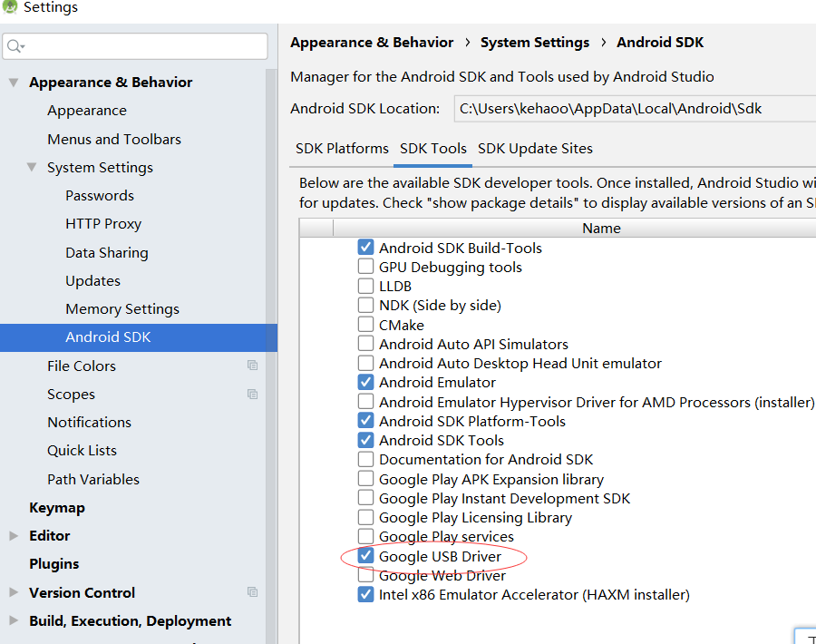The height and width of the screenshot is (644, 816).
Task: Open Appearance settings page
Action: (x=87, y=111)
